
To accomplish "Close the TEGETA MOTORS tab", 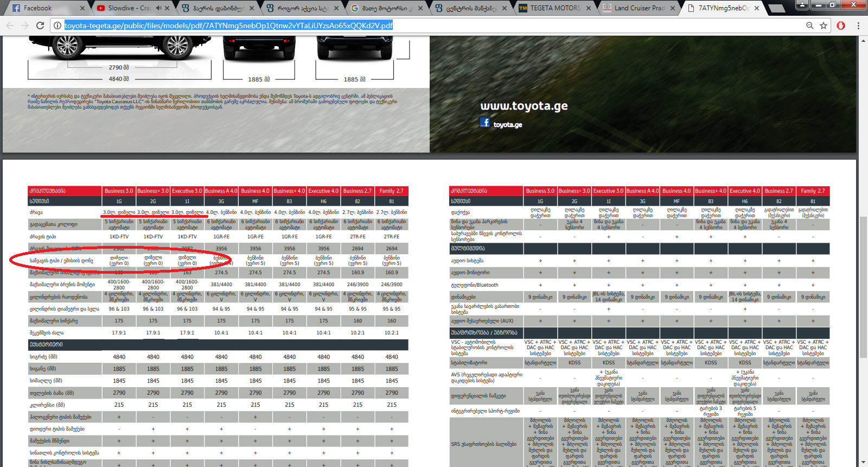I will tap(589, 8).
